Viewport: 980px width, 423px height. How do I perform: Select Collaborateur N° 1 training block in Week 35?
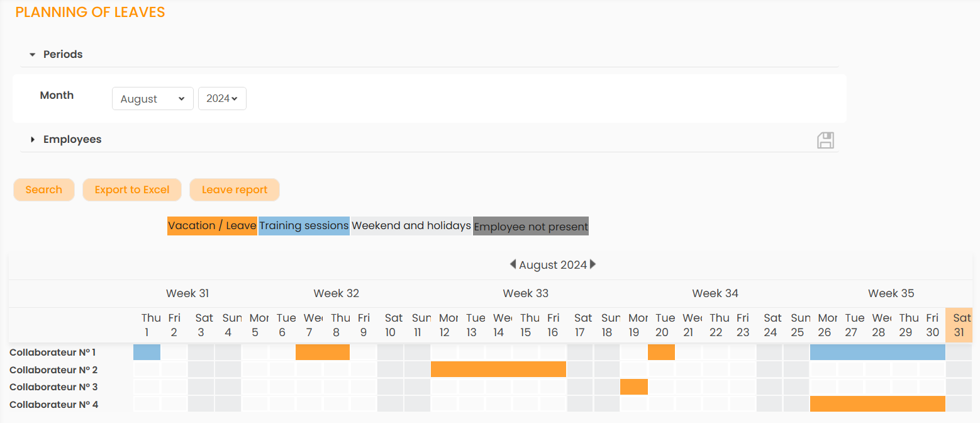click(x=877, y=352)
